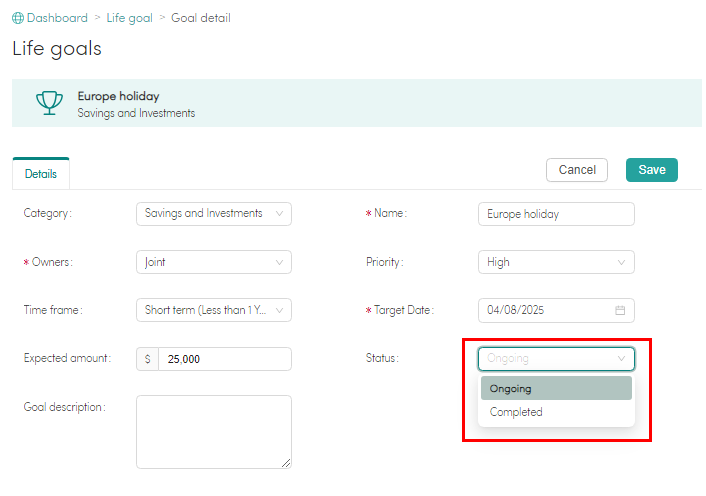The image size is (706, 496).
Task: Expand the Time frame dropdown
Action: 214,310
